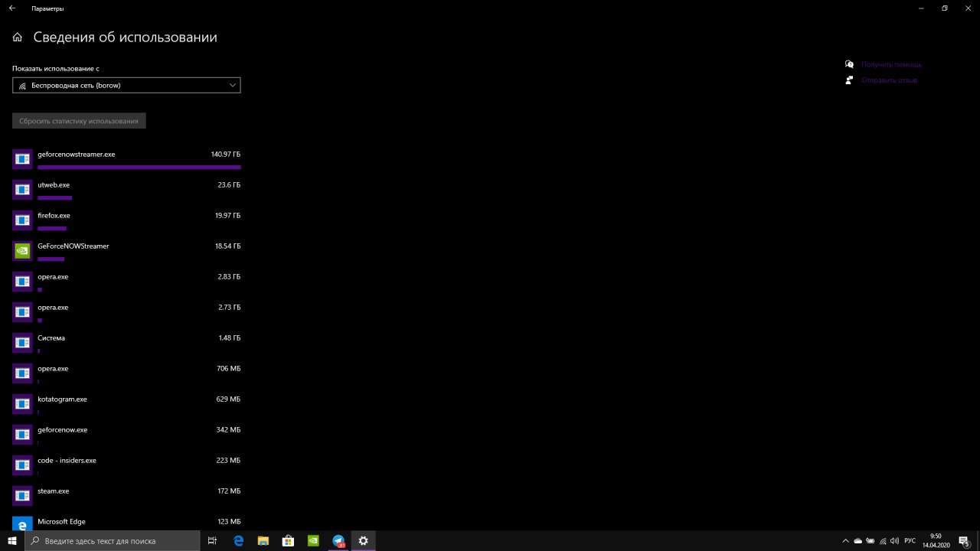The image size is (980, 551).
Task: Launch Microsoft Edge from the taskbar
Action: [238, 540]
